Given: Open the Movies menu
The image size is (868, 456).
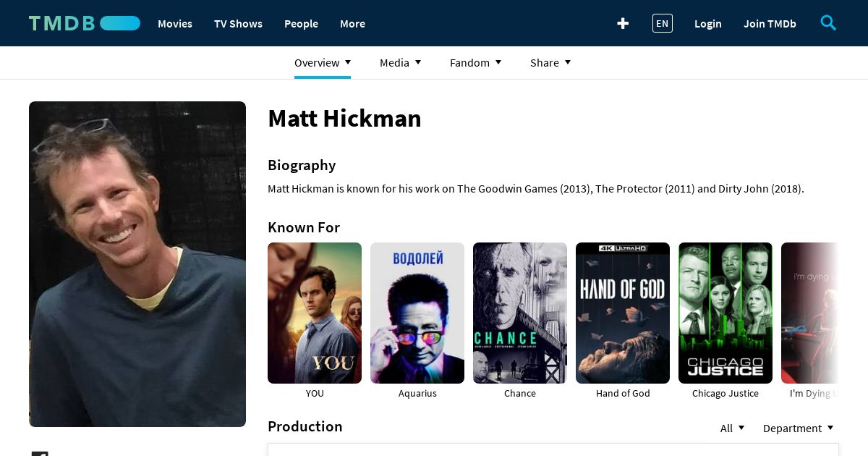Looking at the screenshot, I should [175, 23].
